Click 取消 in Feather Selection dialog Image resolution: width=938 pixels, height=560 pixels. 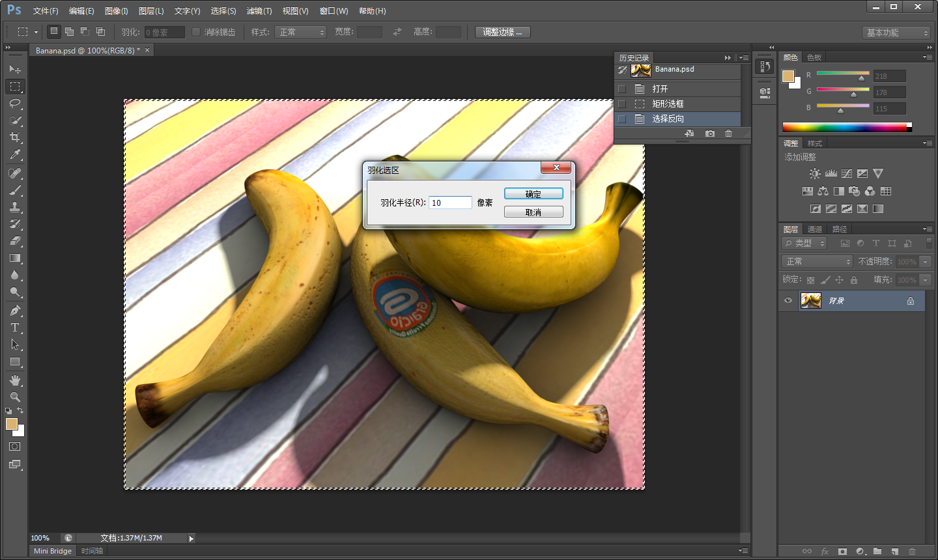[533, 212]
